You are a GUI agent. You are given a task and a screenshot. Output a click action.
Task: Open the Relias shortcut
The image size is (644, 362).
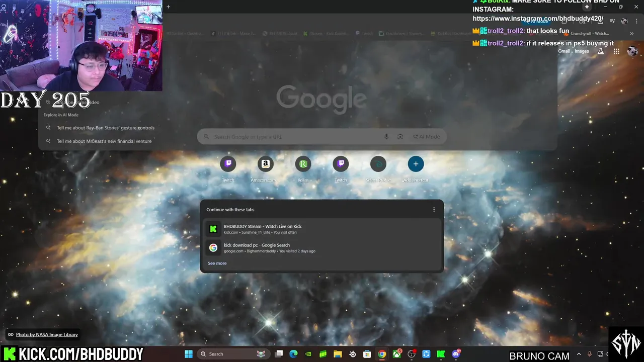coord(303,168)
